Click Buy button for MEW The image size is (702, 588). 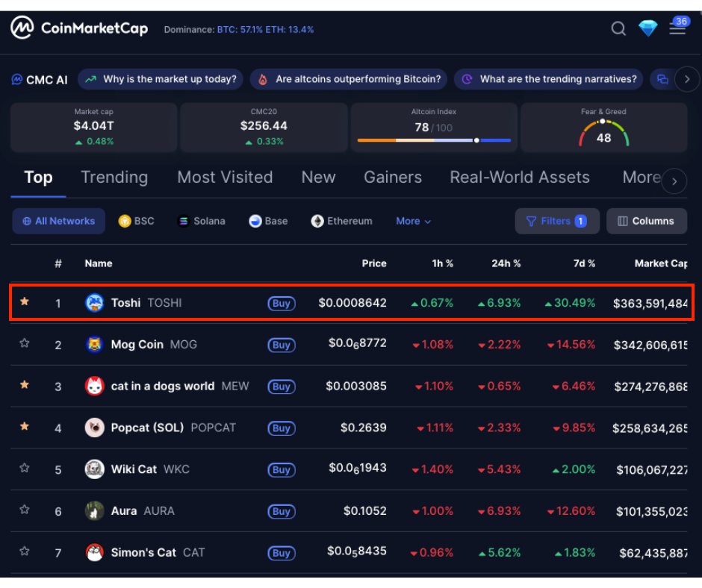pyautogui.click(x=281, y=387)
